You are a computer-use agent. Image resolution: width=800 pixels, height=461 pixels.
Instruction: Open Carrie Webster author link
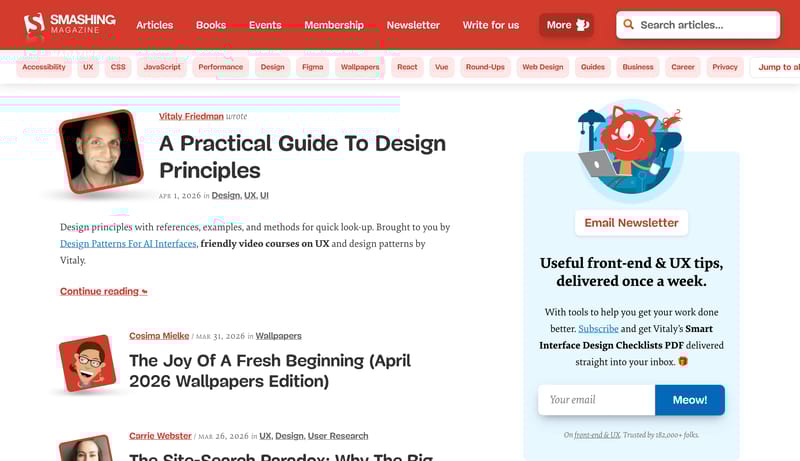tap(160, 436)
